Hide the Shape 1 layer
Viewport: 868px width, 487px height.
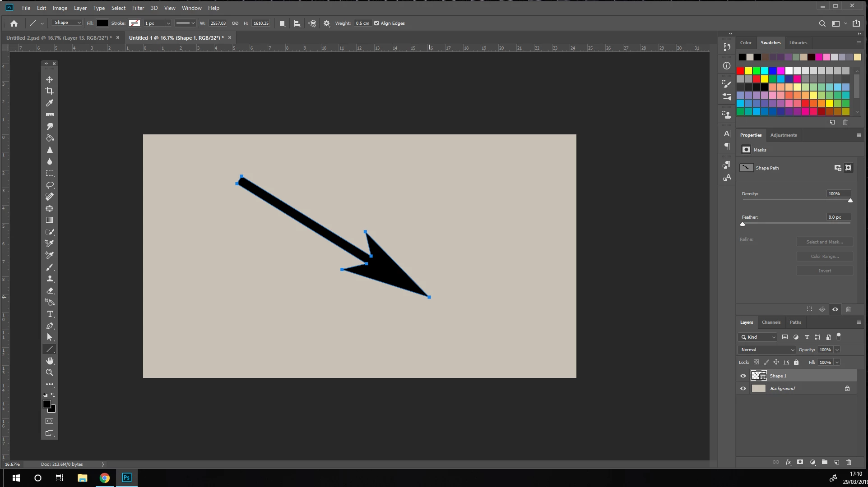tap(743, 376)
